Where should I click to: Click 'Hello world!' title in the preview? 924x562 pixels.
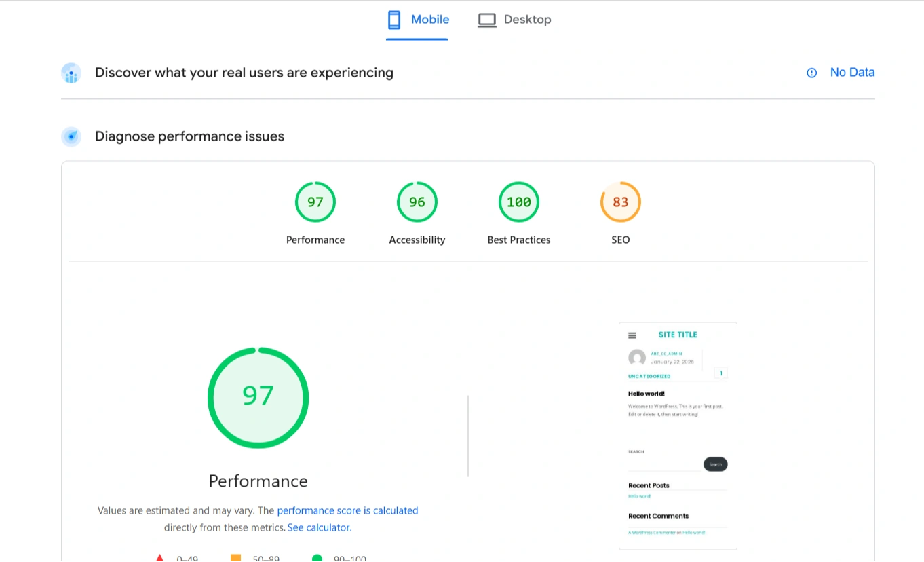tap(647, 394)
